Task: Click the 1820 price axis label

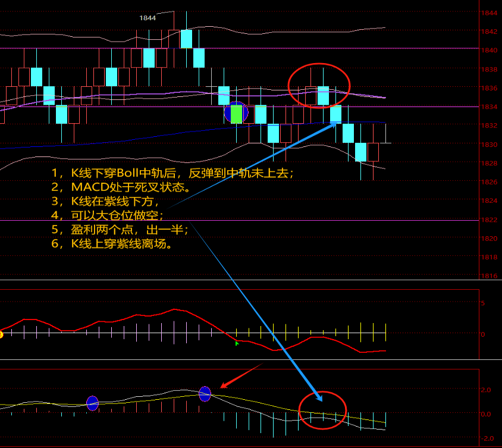Action: tap(489, 239)
